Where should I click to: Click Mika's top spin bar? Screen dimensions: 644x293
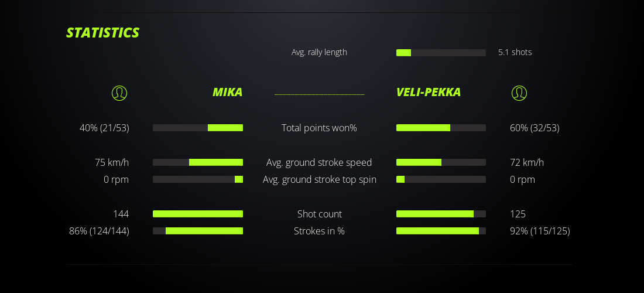click(x=198, y=179)
